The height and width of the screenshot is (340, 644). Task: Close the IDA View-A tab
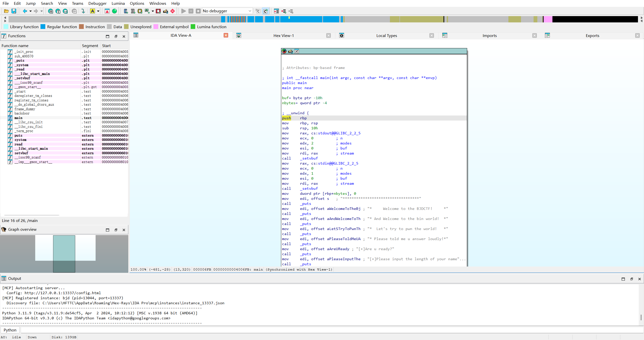tap(226, 35)
